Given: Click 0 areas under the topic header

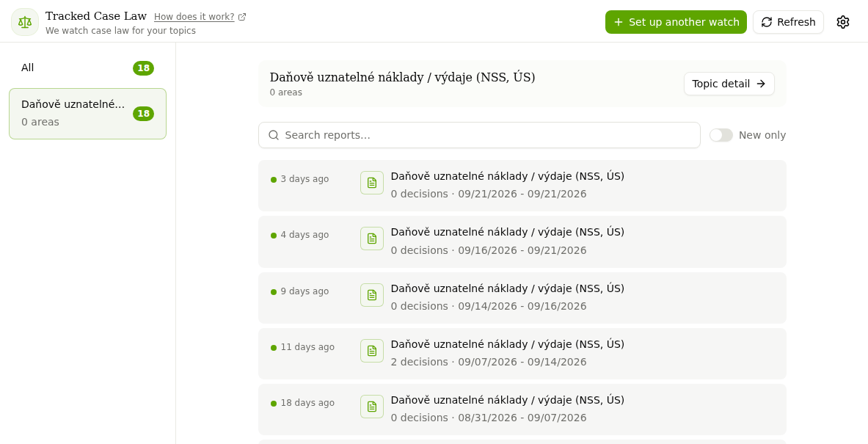Looking at the screenshot, I should click(285, 92).
